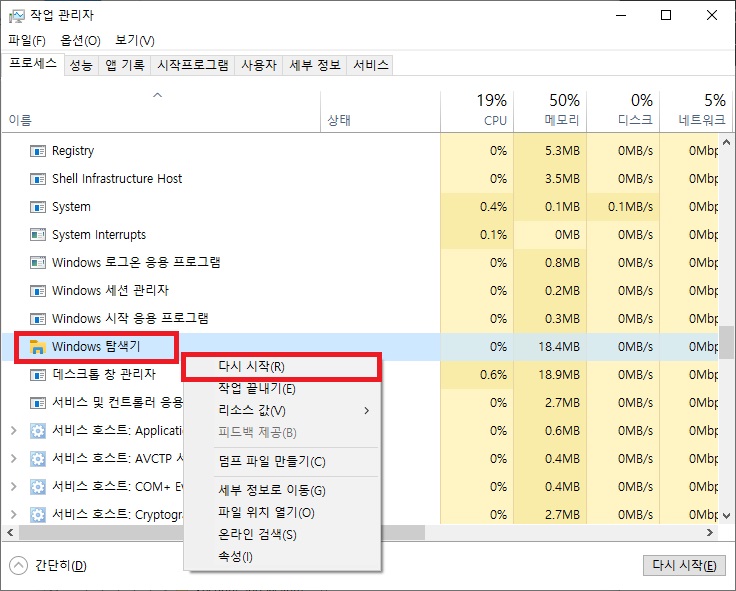The width and height of the screenshot is (736, 591).
Task: Switch to the 성능 tab
Action: click(x=81, y=65)
